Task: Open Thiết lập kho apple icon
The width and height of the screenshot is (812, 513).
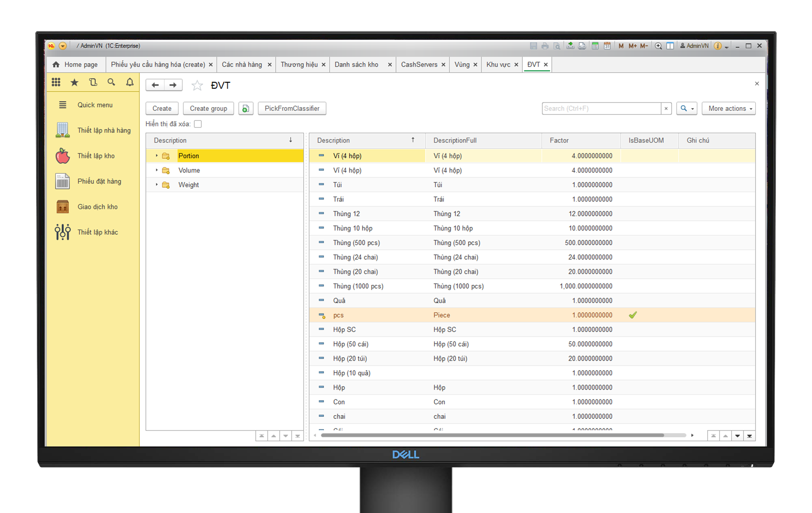Action: tap(63, 156)
